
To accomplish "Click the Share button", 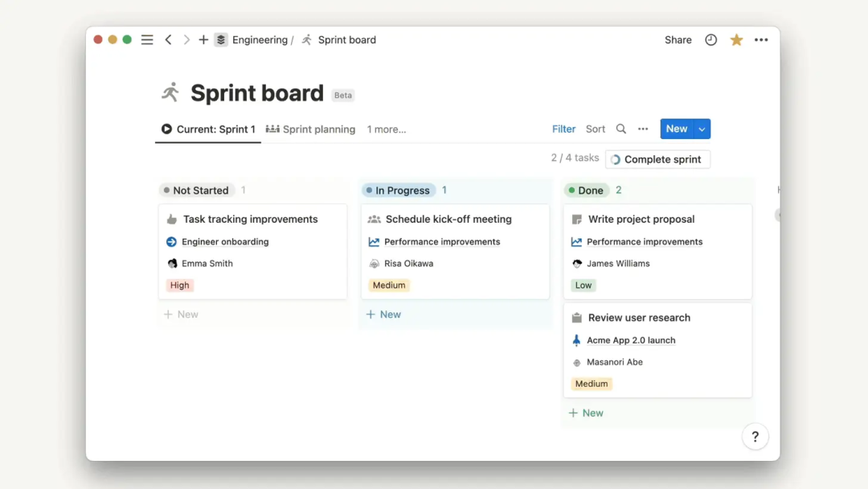I will (678, 39).
